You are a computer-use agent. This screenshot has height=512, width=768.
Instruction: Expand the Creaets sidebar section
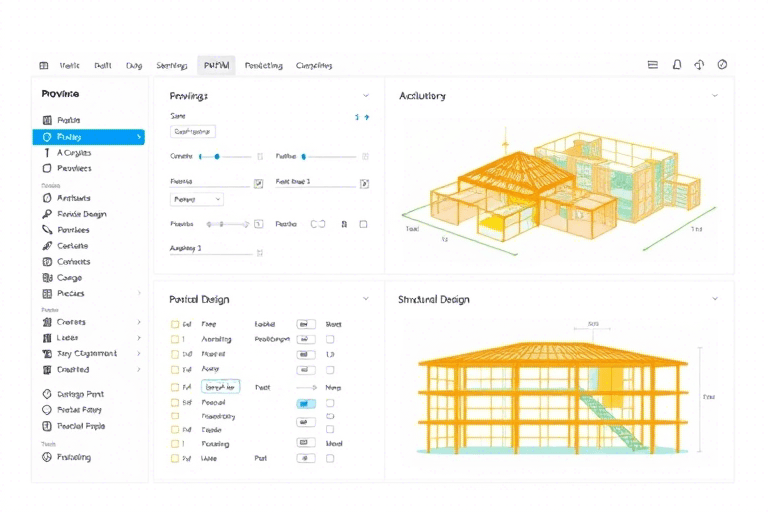pos(139,322)
